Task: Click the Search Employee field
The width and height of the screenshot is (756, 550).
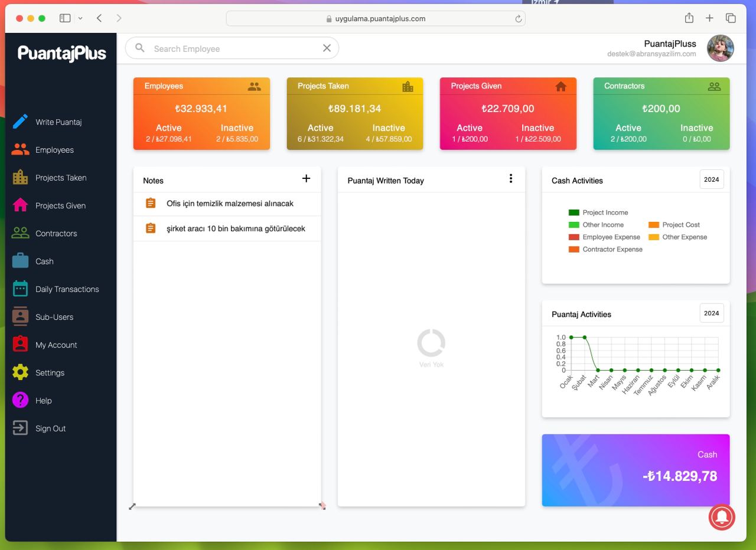Action: click(232, 48)
